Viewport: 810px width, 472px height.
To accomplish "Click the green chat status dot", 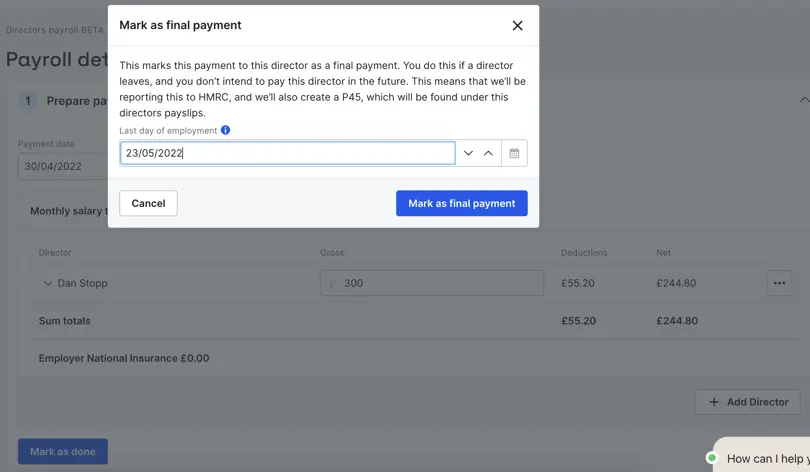I will tap(712, 458).
